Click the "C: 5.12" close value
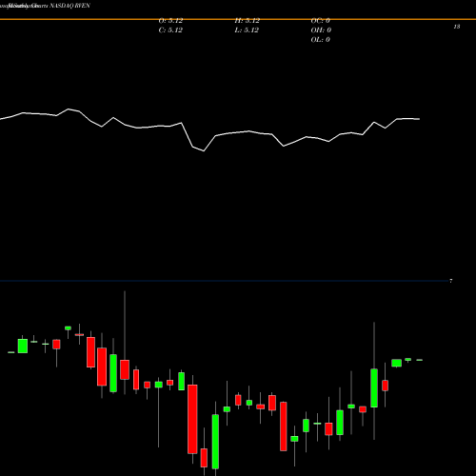The height and width of the screenshot is (476, 476). (170, 30)
